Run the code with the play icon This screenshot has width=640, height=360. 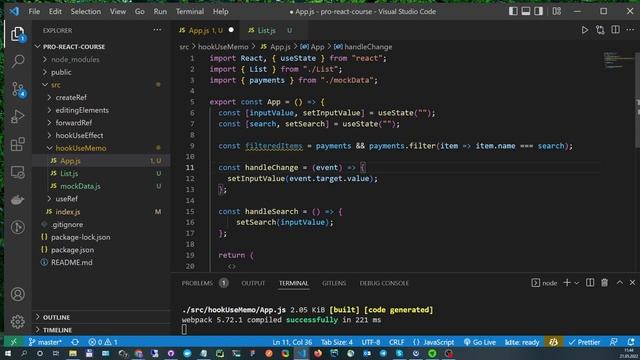pos(584,30)
